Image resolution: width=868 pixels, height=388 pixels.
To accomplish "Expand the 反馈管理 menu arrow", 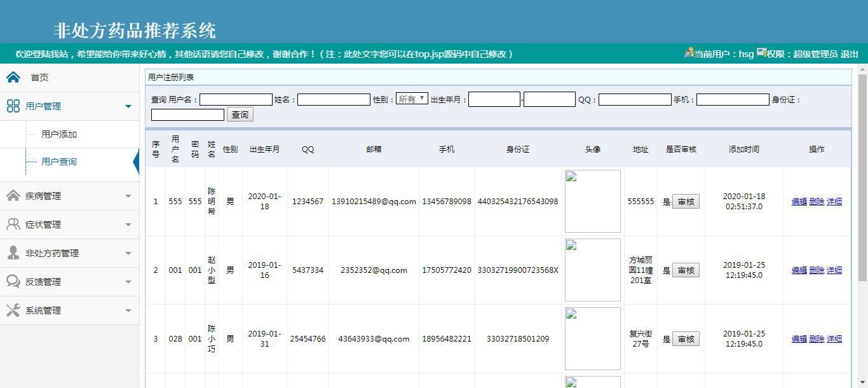I will pyautogui.click(x=128, y=282).
